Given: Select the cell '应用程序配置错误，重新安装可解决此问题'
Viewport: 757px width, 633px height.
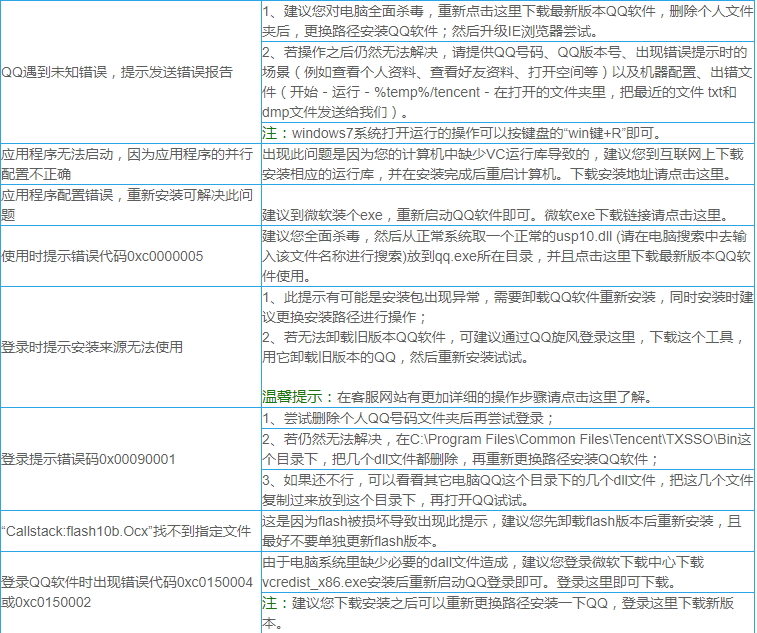Looking at the screenshot, I should [x=130, y=205].
